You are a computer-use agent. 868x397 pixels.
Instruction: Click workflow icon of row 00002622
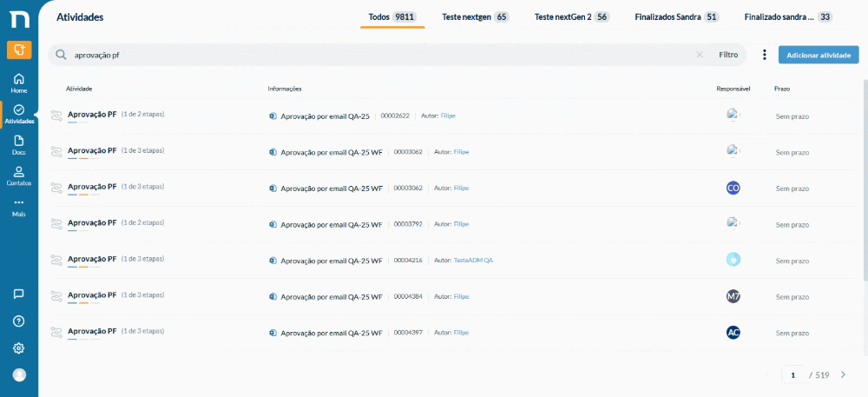click(x=56, y=116)
